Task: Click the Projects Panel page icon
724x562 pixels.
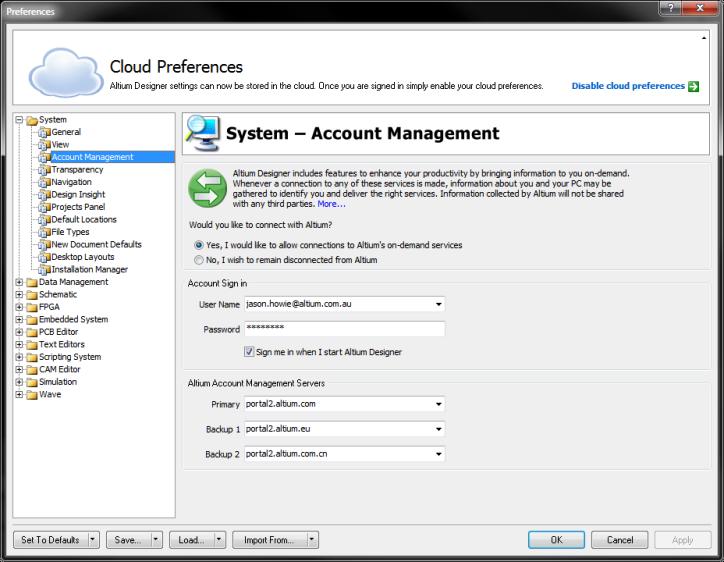Action: [x=44, y=207]
